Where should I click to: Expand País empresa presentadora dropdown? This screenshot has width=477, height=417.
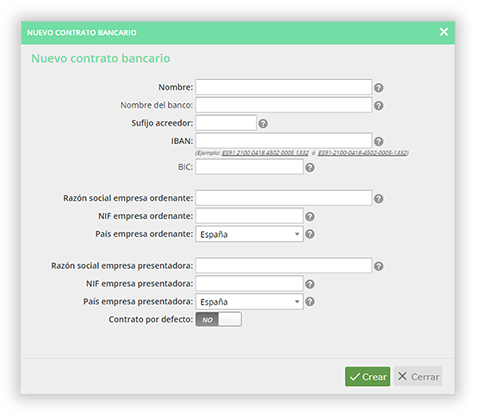(x=249, y=302)
